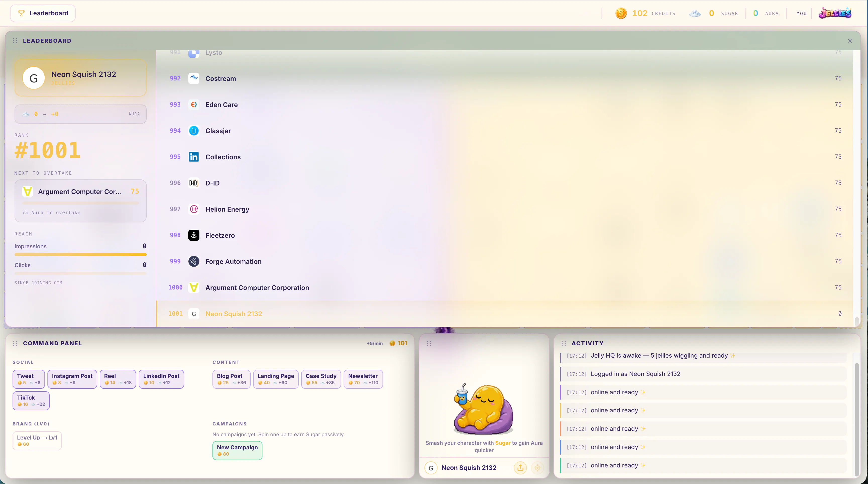Click the coin icon beside 101 in Command Panel
The image size is (868, 484).
click(x=392, y=343)
